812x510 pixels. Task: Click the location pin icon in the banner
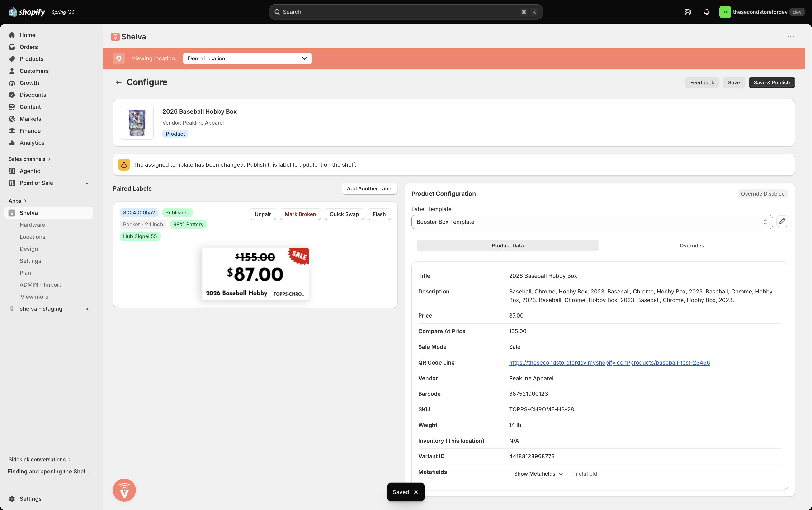pyautogui.click(x=119, y=58)
